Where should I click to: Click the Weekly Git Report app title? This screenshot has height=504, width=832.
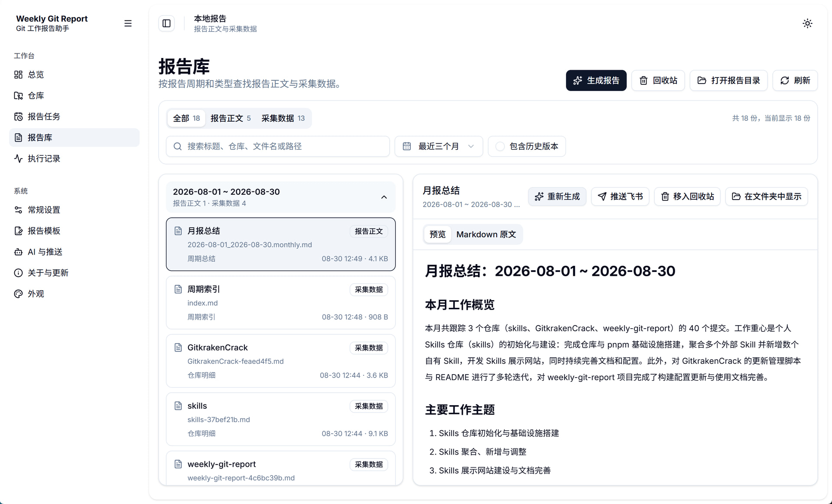(x=52, y=19)
